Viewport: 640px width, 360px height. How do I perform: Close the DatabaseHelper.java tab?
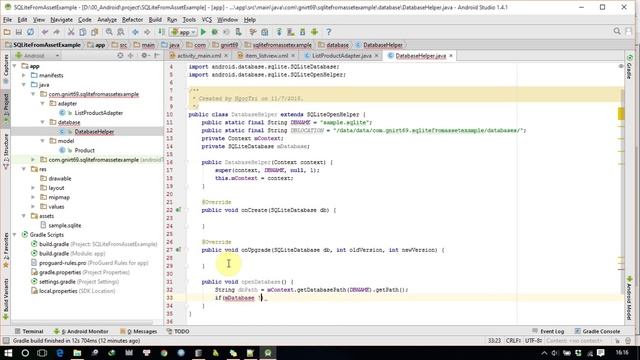pyautogui.click(x=451, y=56)
